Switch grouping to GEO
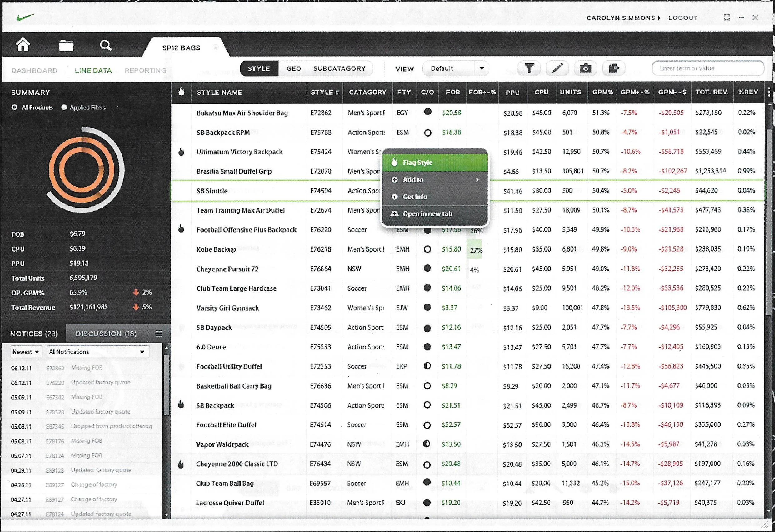This screenshot has width=775, height=532. pos(294,68)
